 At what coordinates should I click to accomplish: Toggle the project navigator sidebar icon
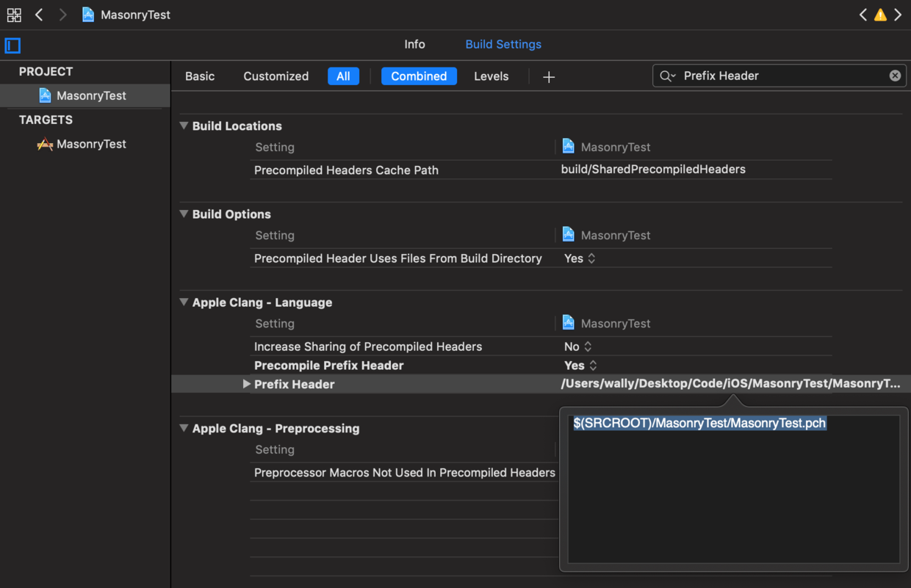(x=12, y=46)
